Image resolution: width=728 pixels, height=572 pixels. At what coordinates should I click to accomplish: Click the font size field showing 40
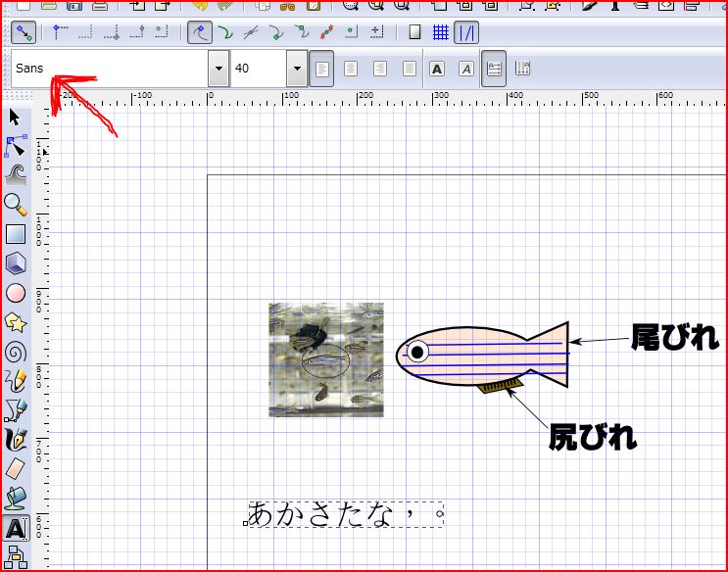(x=259, y=69)
